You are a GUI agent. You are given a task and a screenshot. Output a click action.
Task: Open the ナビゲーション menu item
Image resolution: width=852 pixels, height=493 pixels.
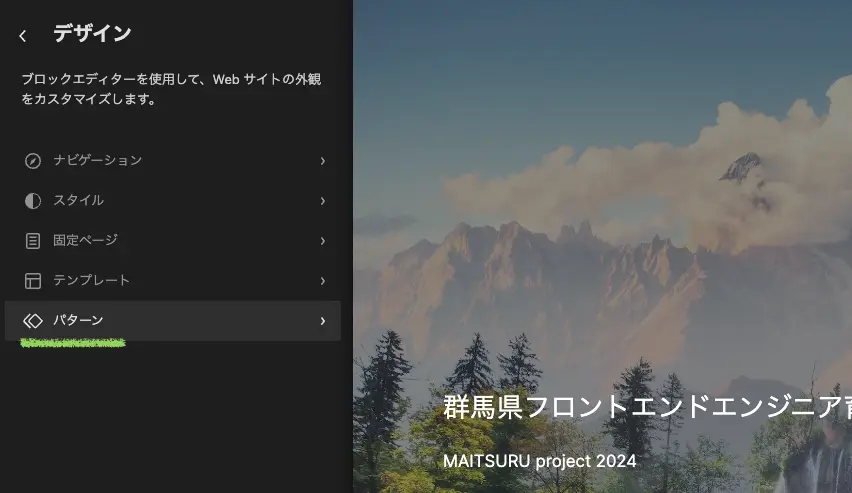97,160
